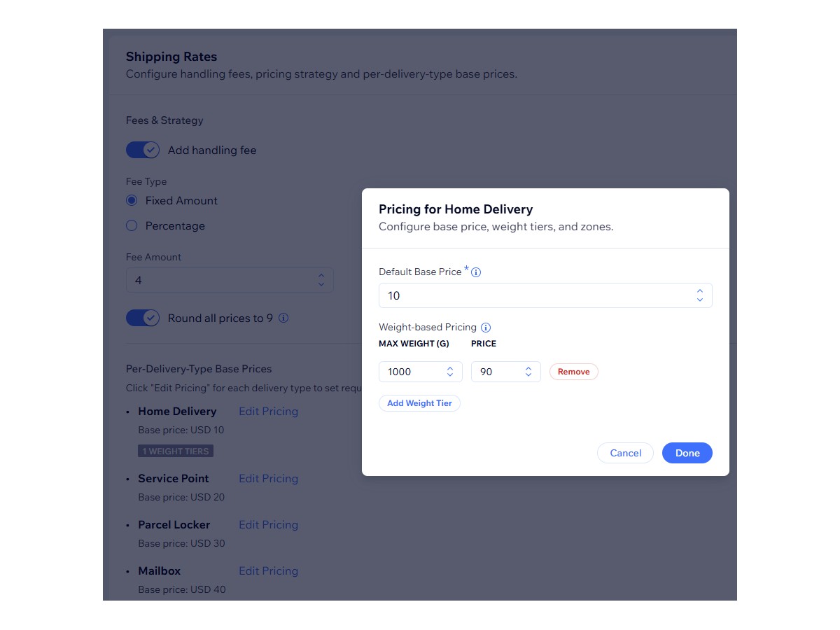Open info tooltip beside Weight-based Pricing
The height and width of the screenshot is (630, 840).
[486, 328]
